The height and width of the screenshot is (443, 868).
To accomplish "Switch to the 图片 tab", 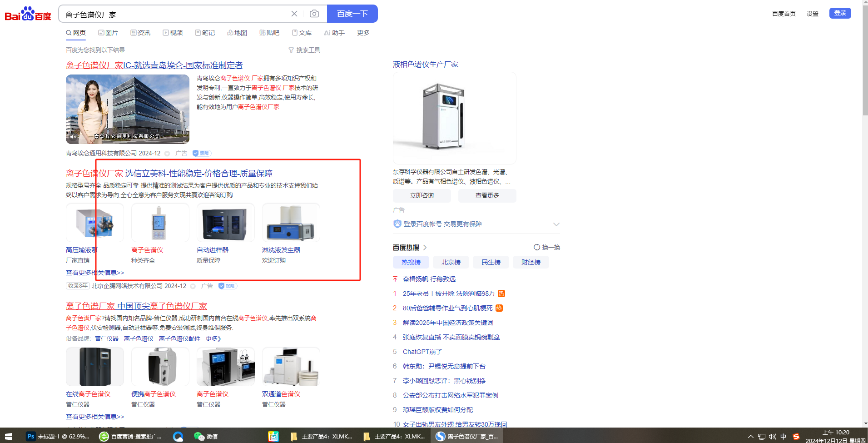I will [108, 33].
